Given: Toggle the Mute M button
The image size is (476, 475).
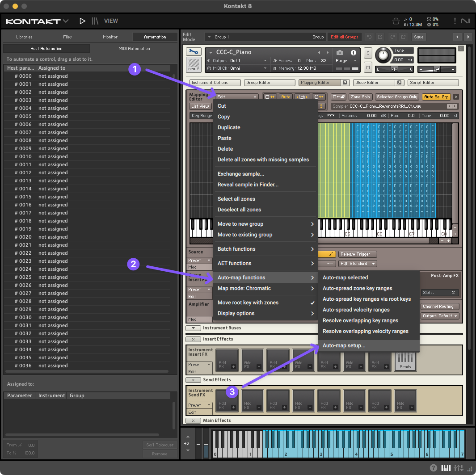Looking at the screenshot, I should [368, 67].
